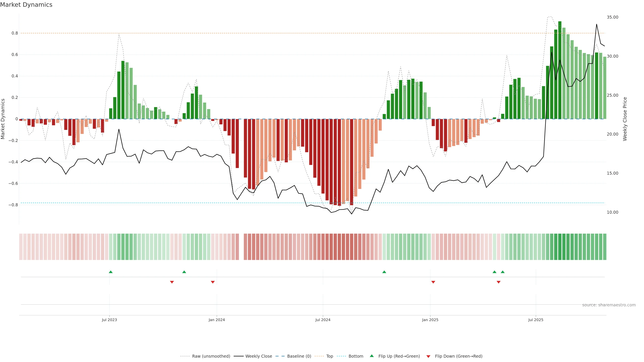
Task: Click the Flip Down legend triangle icon
Action: pyautogui.click(x=428, y=356)
